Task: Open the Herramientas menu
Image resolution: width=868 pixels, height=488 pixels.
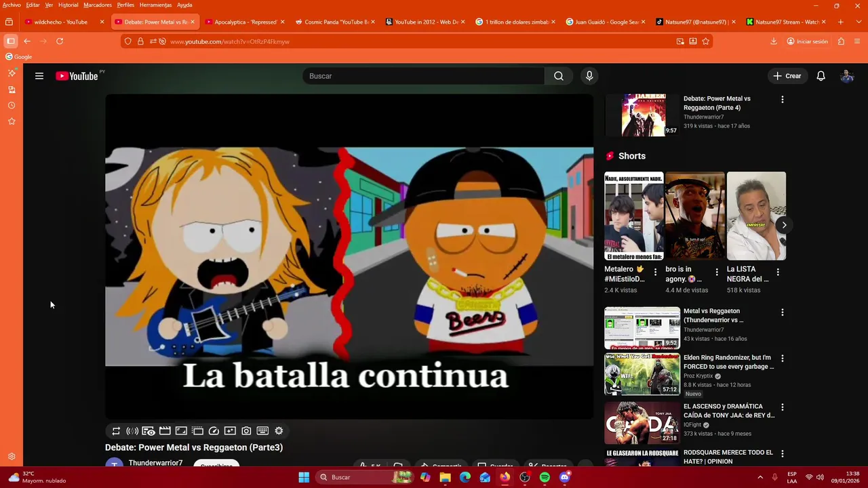Action: pyautogui.click(x=155, y=5)
